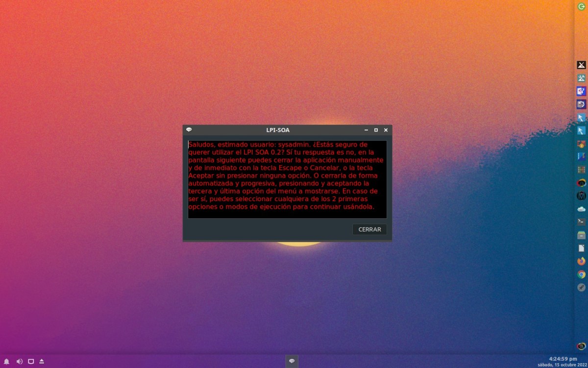This screenshot has width=588, height=368.
Task: Click inside the red message text area
Action: point(287,179)
